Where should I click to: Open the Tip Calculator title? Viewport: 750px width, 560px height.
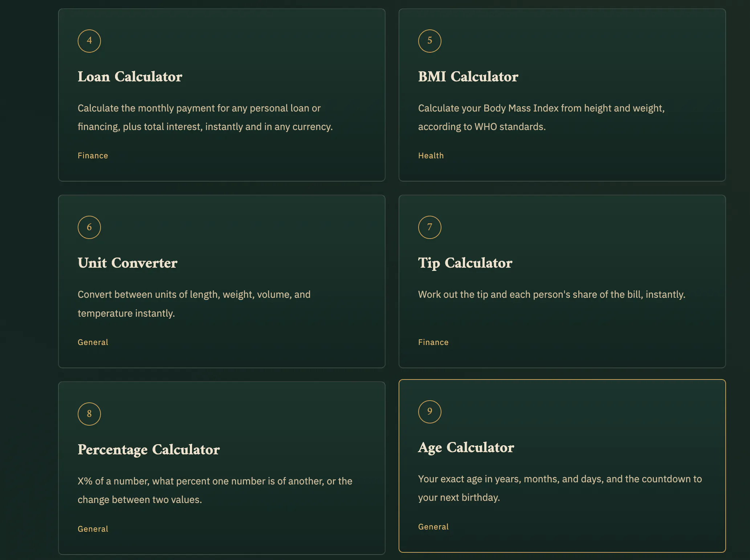465,263
